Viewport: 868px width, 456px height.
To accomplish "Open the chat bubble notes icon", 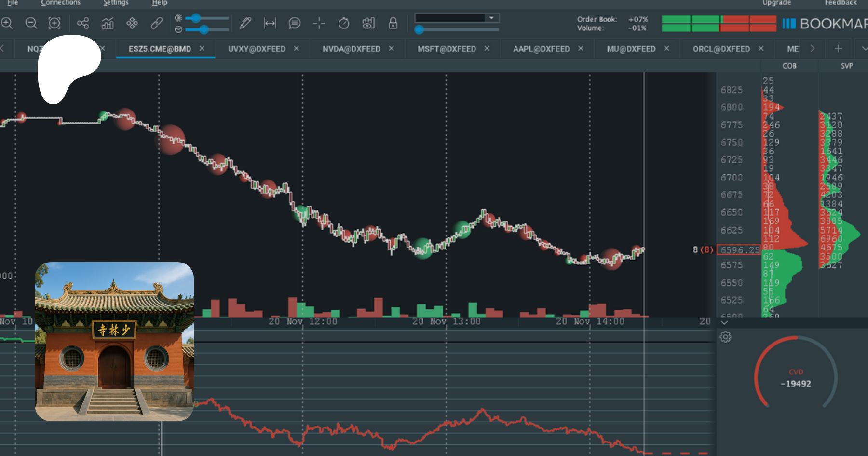I will click(294, 23).
